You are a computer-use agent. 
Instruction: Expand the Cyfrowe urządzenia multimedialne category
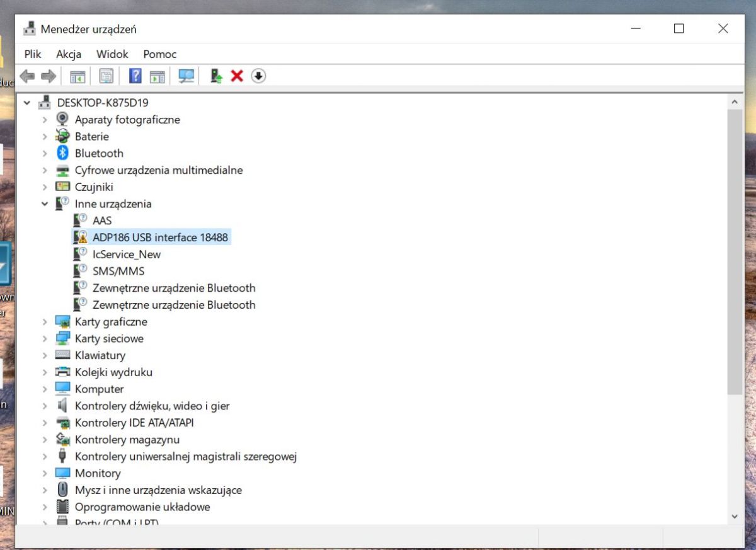(x=45, y=170)
